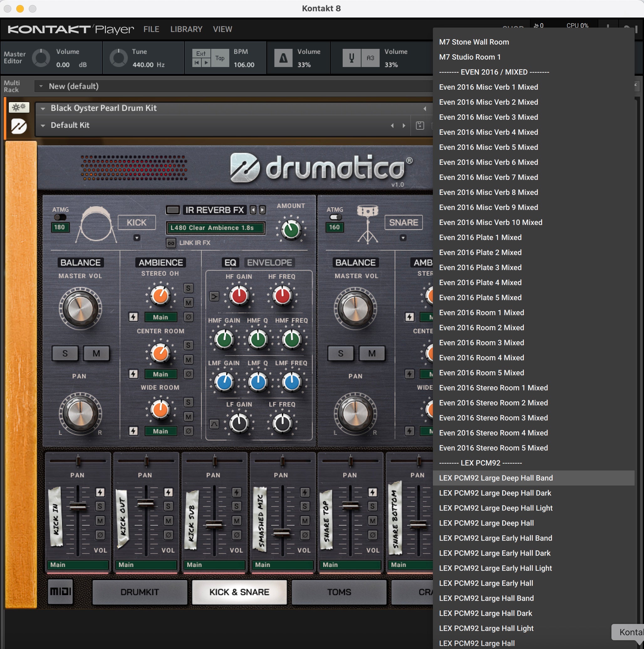This screenshot has height=649, width=644.
Task: Click Kick Out channel lightning bolt icon
Action: click(168, 492)
